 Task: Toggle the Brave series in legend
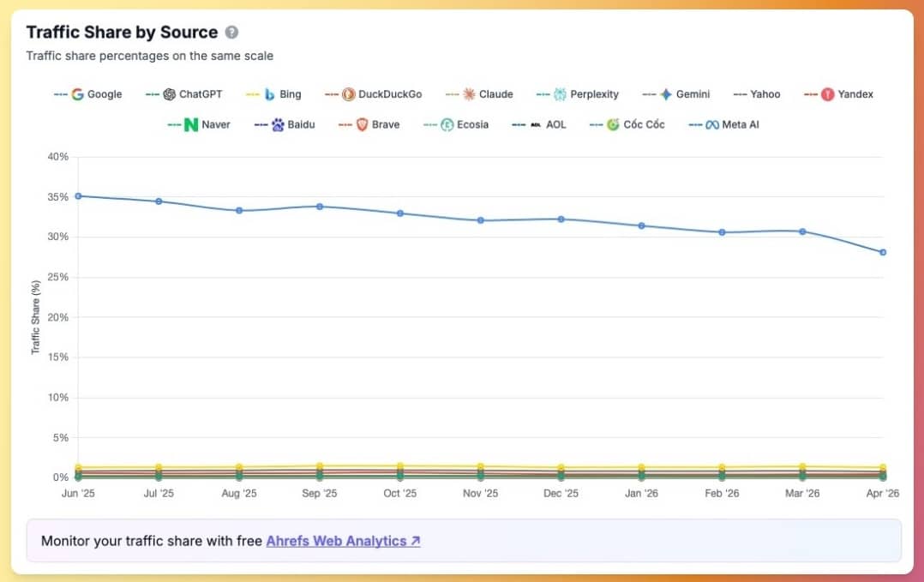tap(369, 125)
